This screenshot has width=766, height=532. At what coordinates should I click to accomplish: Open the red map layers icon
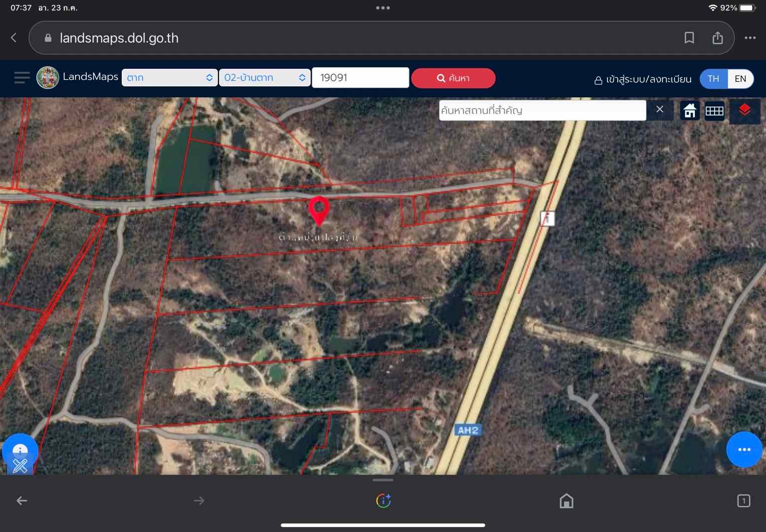point(745,110)
